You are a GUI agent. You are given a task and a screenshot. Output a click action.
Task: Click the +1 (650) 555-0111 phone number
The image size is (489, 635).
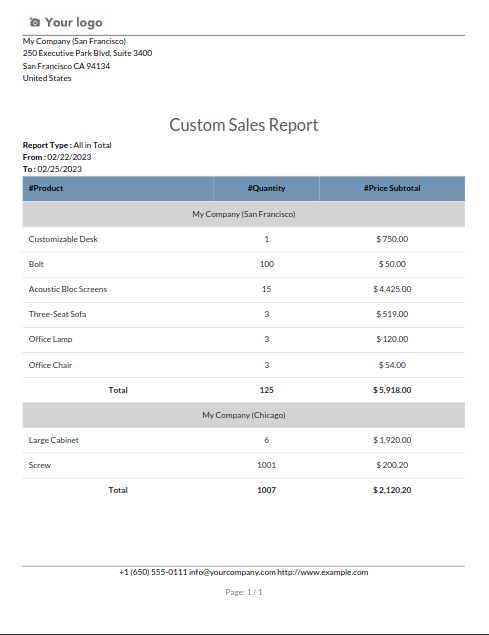[x=153, y=572]
